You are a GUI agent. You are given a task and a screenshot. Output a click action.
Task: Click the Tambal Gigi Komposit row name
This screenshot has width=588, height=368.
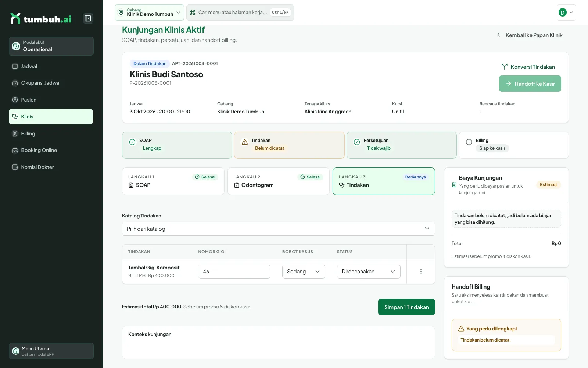[154, 268]
